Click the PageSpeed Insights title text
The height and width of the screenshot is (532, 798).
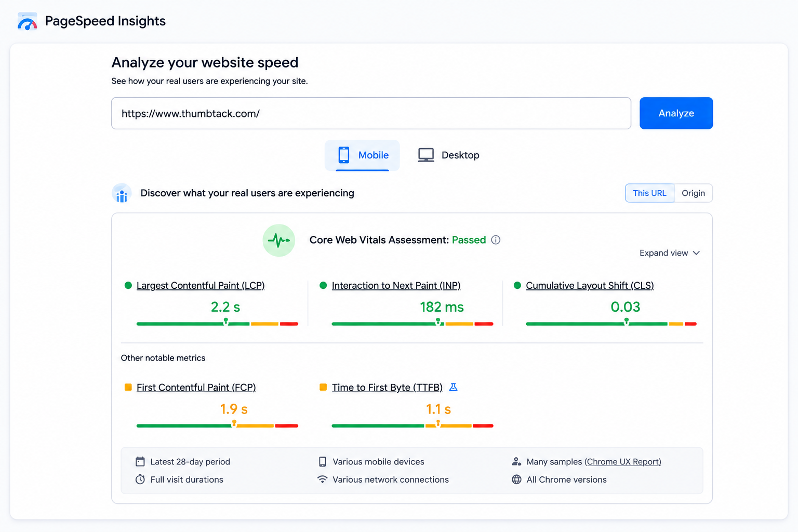point(105,21)
